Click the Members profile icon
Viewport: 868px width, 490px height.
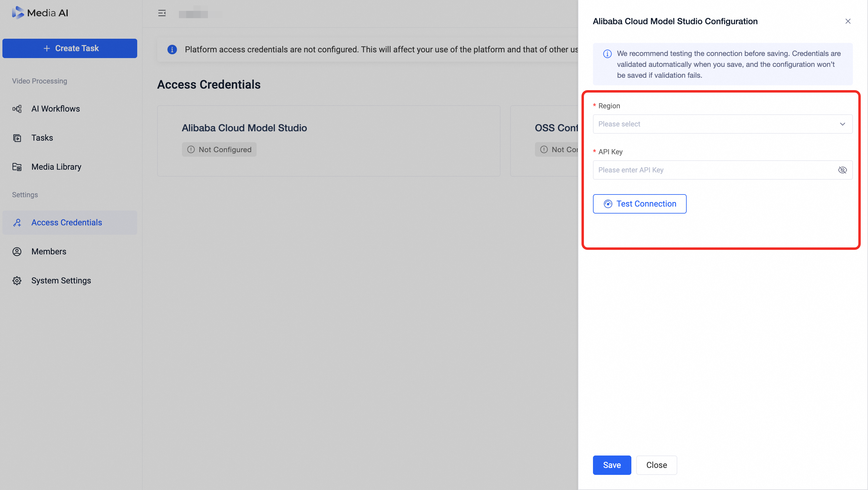coord(17,252)
